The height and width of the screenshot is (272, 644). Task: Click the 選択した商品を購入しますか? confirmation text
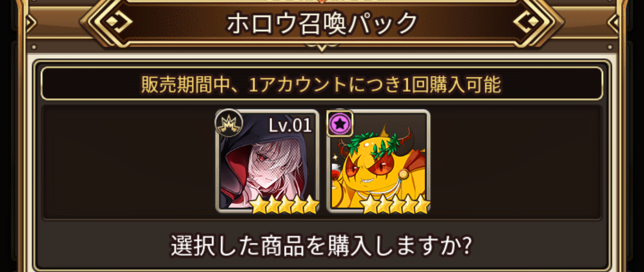click(x=322, y=246)
